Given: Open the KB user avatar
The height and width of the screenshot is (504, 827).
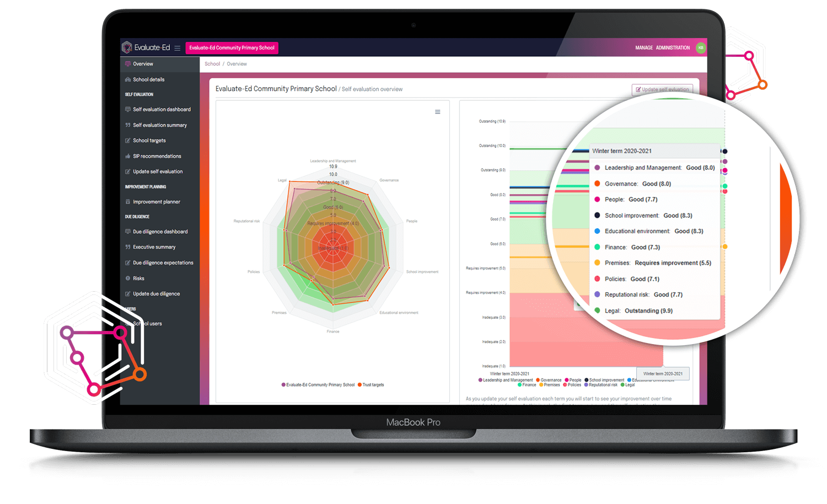Looking at the screenshot, I should (701, 48).
